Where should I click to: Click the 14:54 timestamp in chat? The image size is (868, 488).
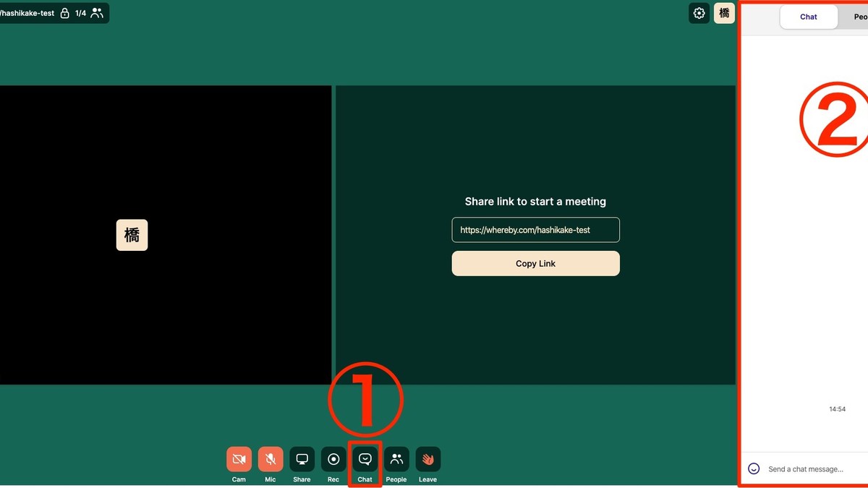(x=837, y=409)
